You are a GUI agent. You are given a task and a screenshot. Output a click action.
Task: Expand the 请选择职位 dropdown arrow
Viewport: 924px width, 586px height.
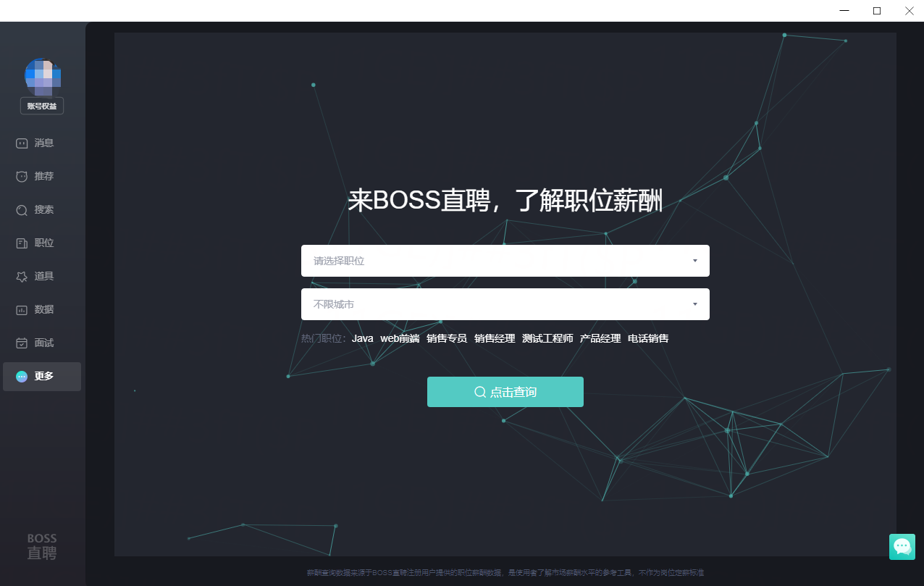tap(694, 261)
